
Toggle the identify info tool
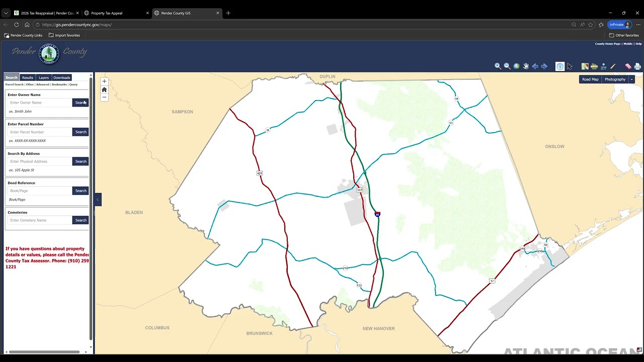click(560, 66)
